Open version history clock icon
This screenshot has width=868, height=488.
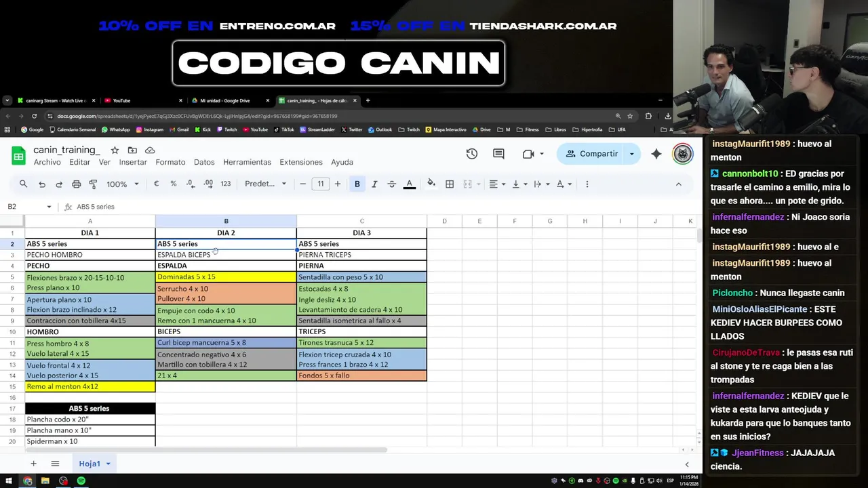[x=471, y=154]
